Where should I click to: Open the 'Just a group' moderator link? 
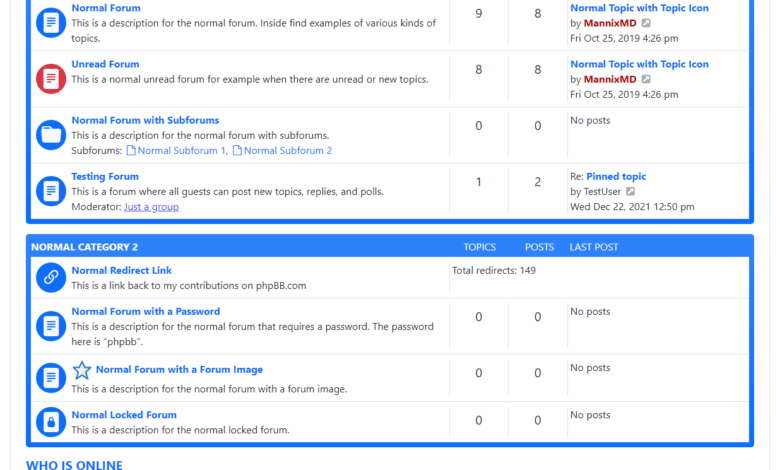tap(151, 207)
